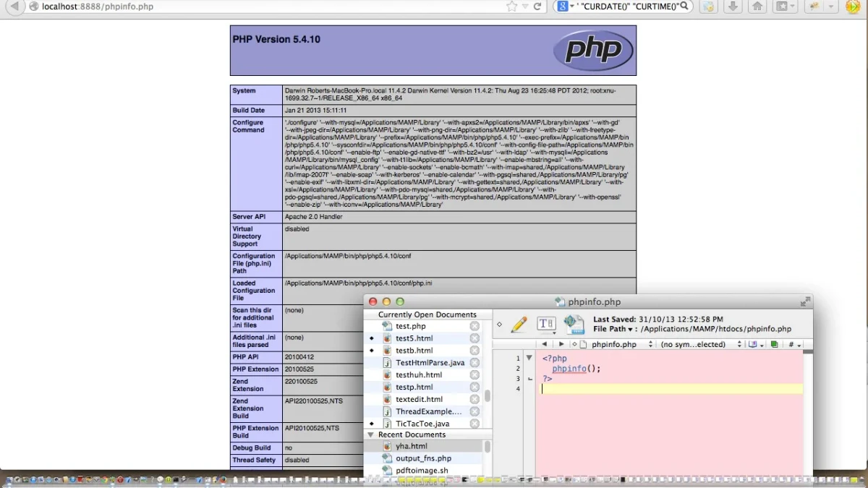This screenshot has height=488, width=868.
Task: Open the bookmarks menu button
Action: (785, 7)
